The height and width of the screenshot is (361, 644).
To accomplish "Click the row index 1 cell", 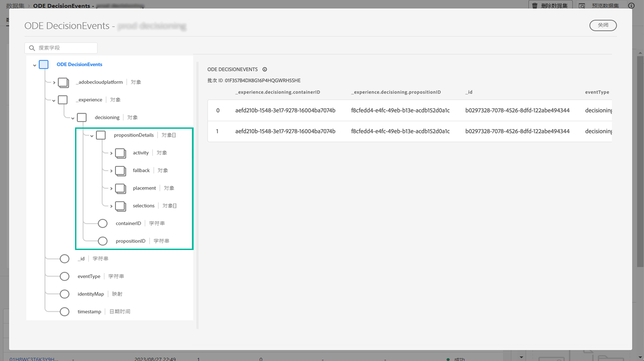I will (x=218, y=131).
